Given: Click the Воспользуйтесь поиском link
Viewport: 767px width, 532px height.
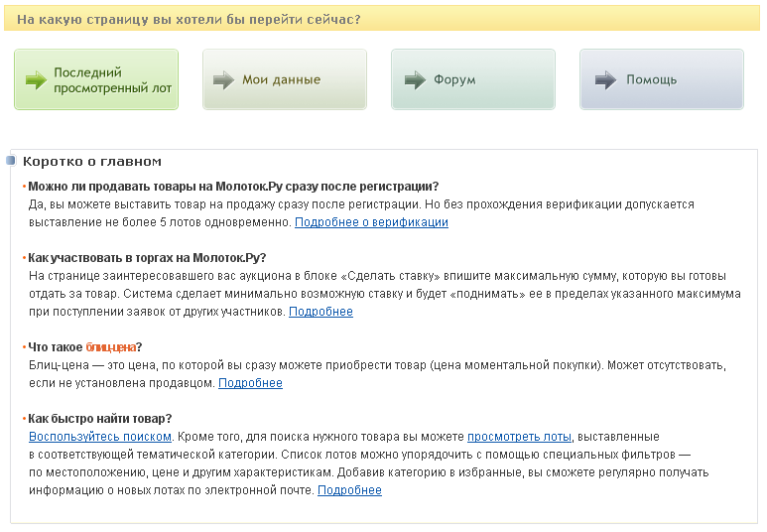Looking at the screenshot, I should tap(100, 437).
